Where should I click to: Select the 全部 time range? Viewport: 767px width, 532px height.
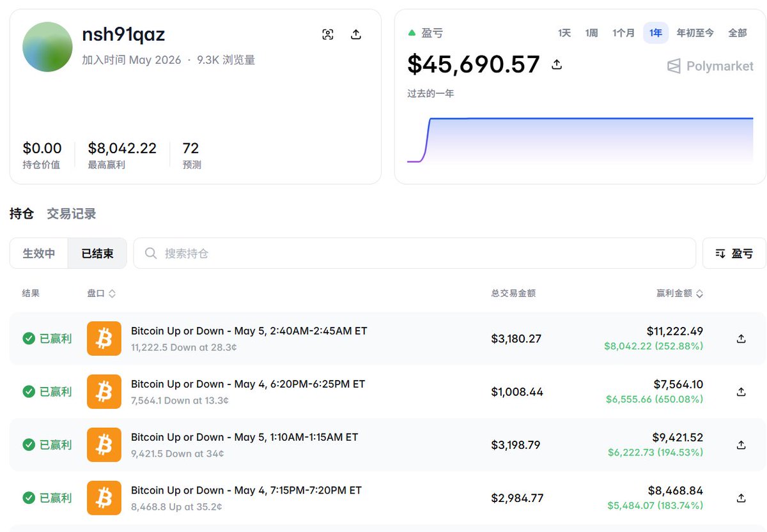coord(738,33)
